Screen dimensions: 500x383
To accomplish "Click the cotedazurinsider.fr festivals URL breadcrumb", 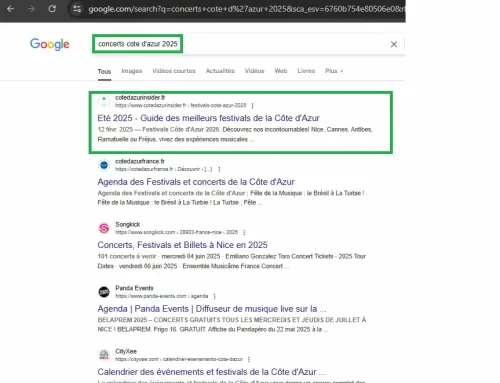I will coord(181,106).
